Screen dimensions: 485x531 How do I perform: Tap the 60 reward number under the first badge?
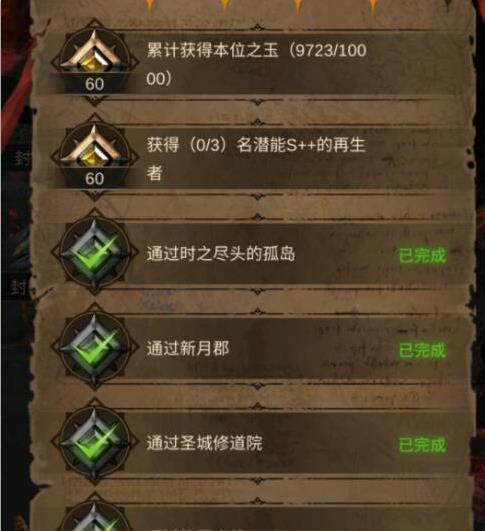pyautogui.click(x=94, y=84)
